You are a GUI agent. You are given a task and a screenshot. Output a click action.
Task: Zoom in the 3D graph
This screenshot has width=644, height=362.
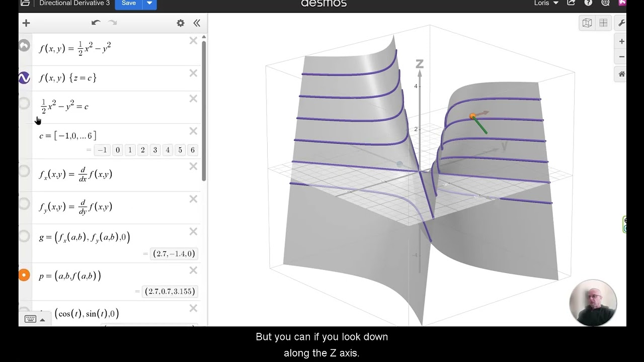pos(622,41)
